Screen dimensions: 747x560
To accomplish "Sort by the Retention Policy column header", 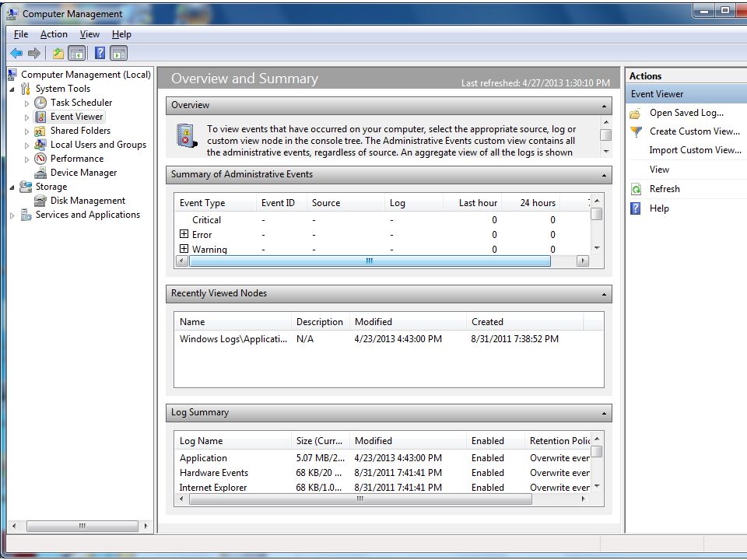I will click(x=557, y=441).
